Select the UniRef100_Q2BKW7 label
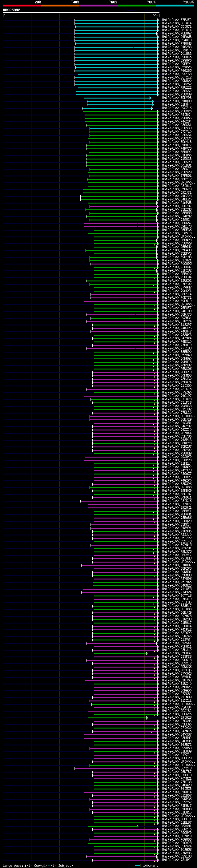Viewport: 197px width, 868px height. tap(177, 267)
